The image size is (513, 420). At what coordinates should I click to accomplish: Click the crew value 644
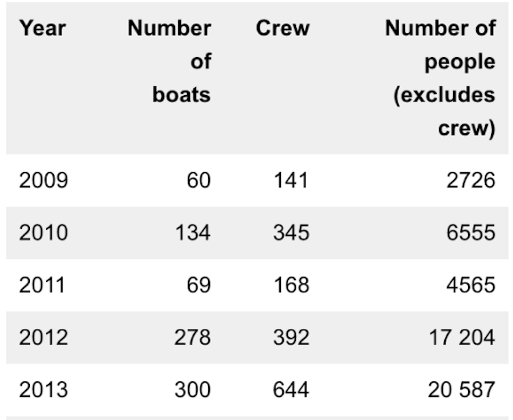click(291, 389)
